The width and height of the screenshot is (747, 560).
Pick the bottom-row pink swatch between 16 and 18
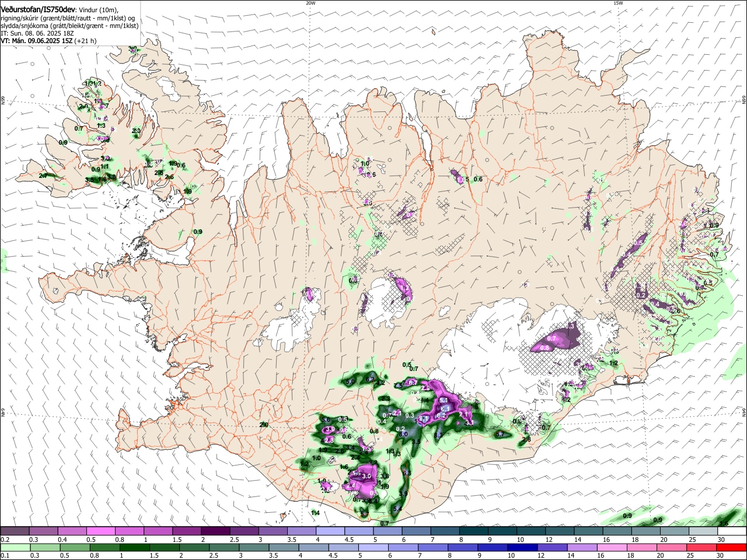tap(613, 548)
